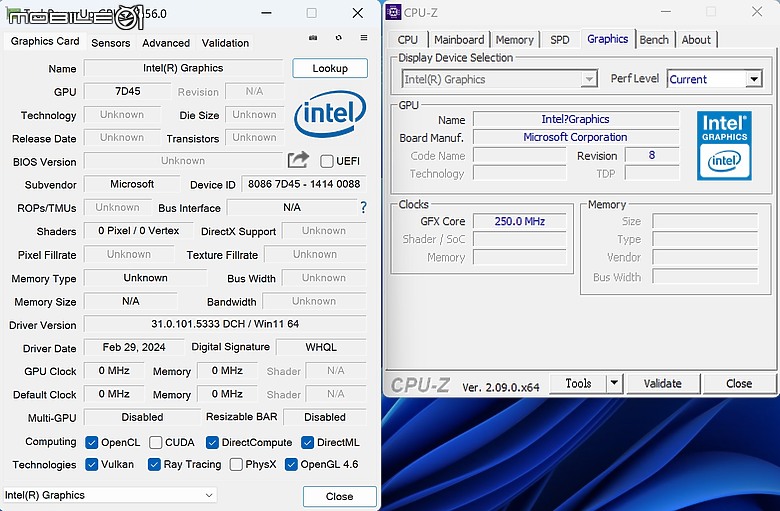This screenshot has width=780, height=511.
Task: Switch to the Graphics Card tab
Action: click(45, 41)
